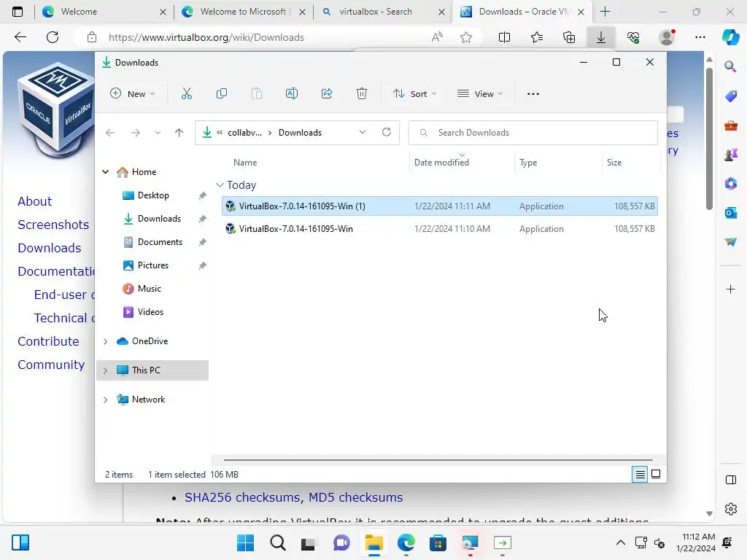Select Pictures in navigation pane
The height and width of the screenshot is (560, 747).
click(153, 265)
